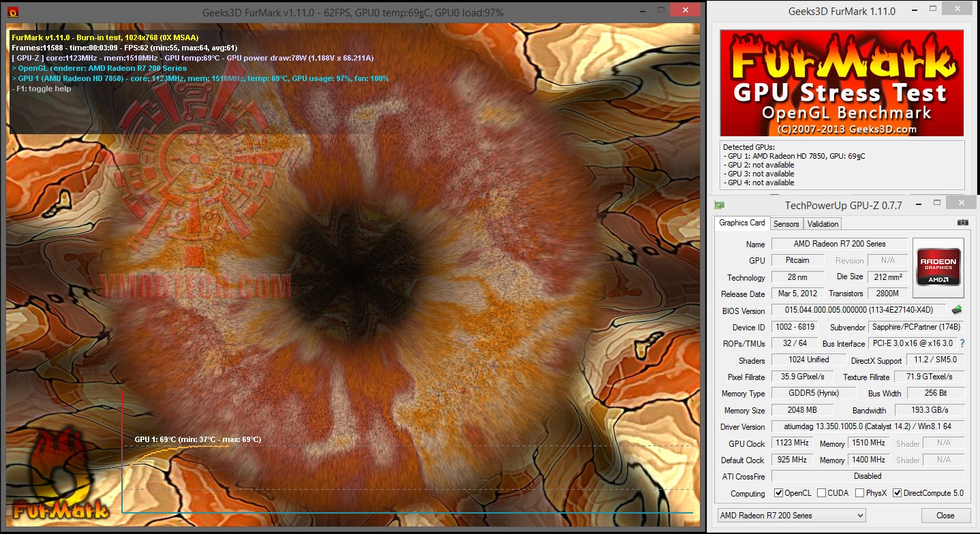Click the Bus Width value 256 Bit

tap(935, 393)
